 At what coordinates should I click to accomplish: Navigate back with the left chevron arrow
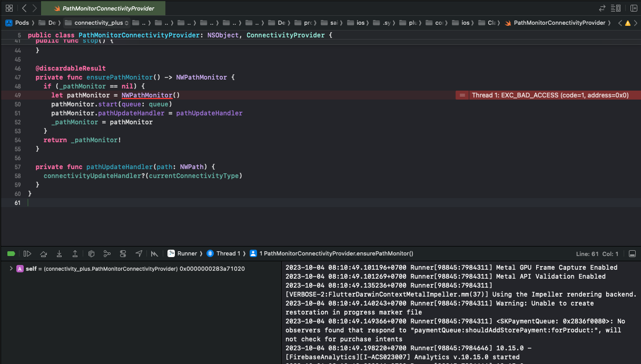point(23,8)
